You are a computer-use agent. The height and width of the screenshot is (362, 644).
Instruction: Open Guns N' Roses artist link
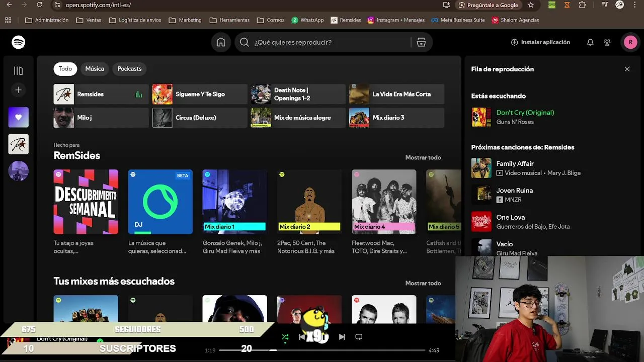coord(515,122)
